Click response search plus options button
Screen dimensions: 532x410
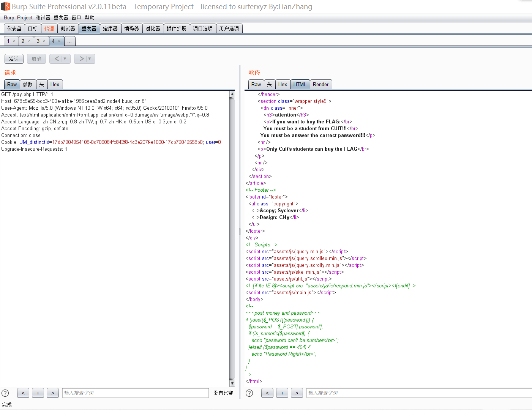[282, 393]
